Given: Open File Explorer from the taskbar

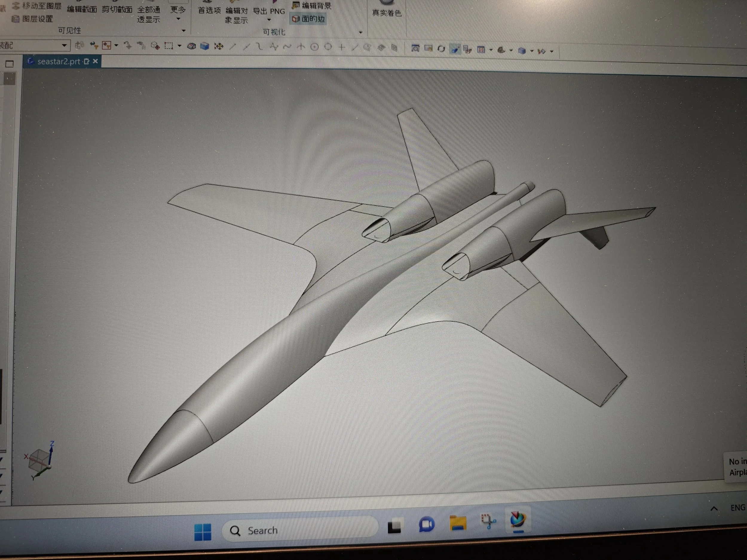Looking at the screenshot, I should click(457, 524).
